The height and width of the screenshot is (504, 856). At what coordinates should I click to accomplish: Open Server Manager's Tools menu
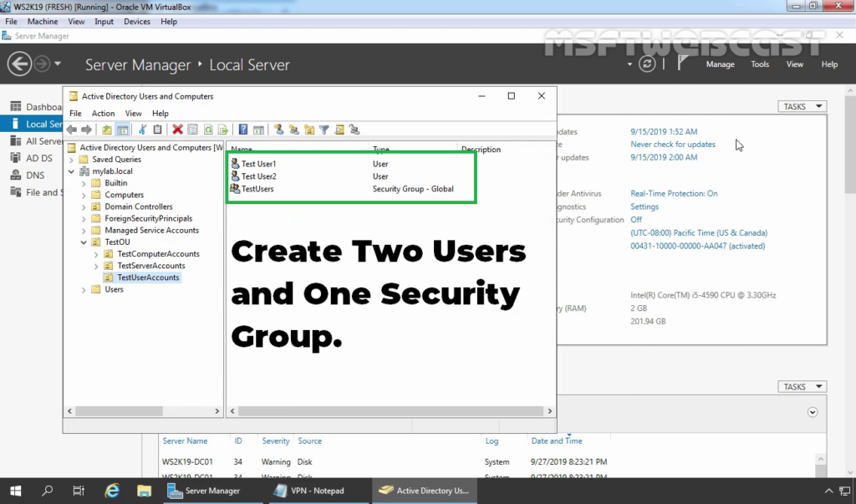pos(759,64)
